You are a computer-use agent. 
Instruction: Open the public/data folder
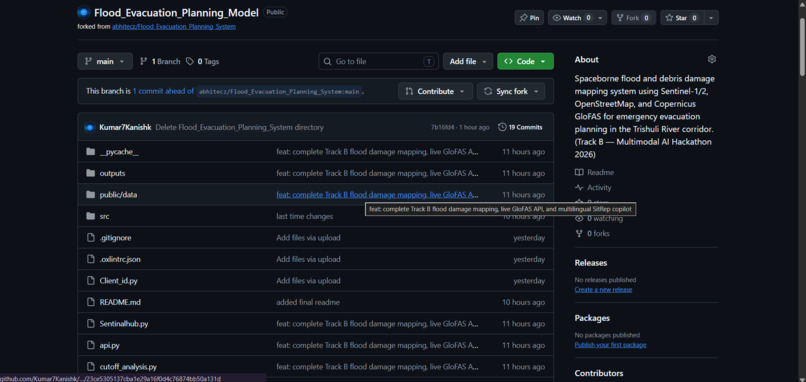118,195
